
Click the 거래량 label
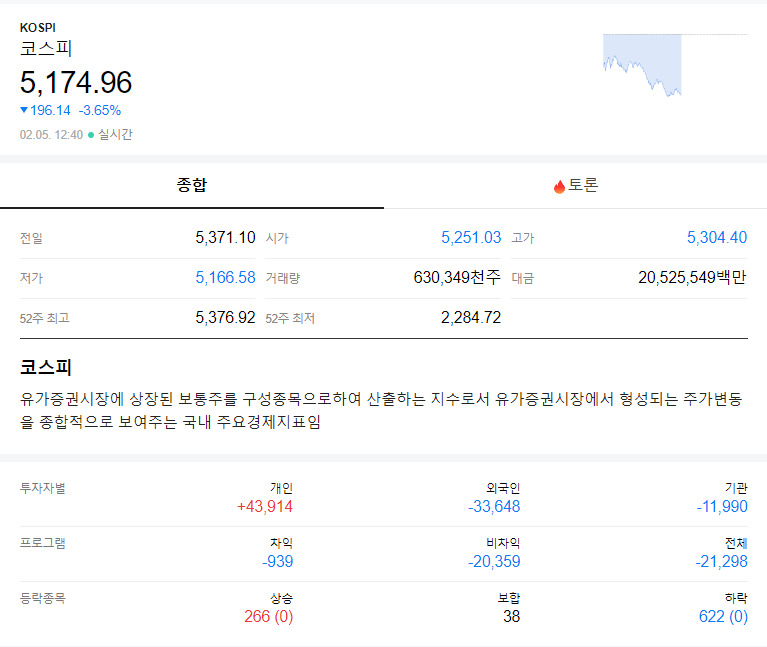point(283,278)
